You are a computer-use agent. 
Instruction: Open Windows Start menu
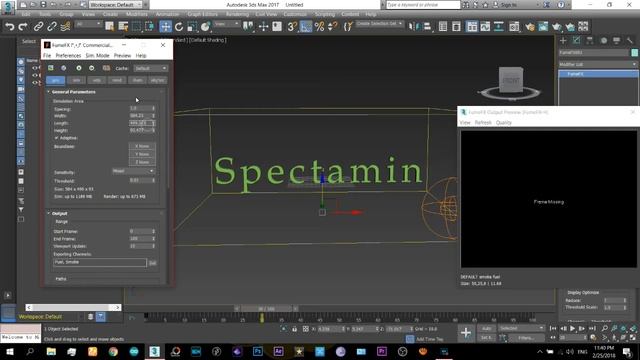9,351
